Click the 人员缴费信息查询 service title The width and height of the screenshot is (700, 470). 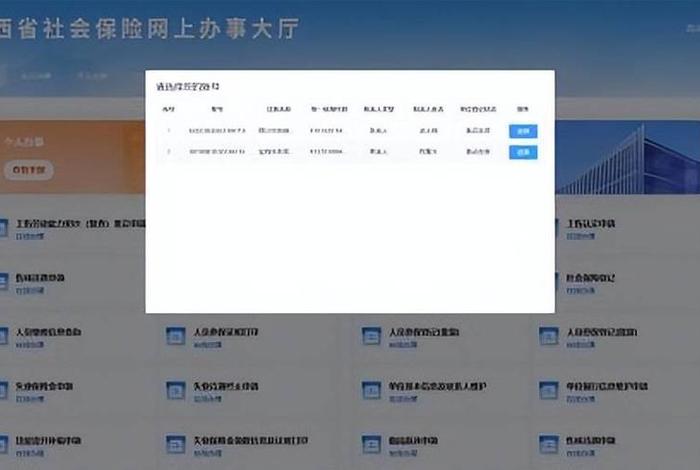point(48,332)
